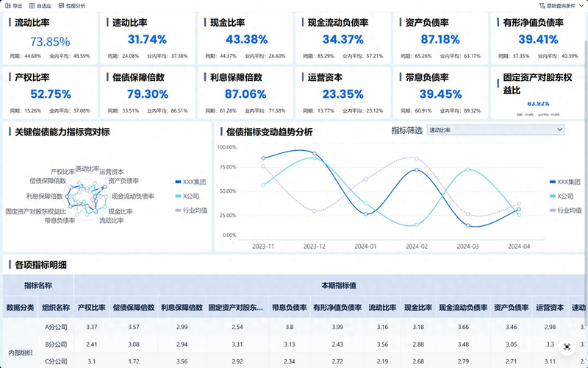
Task: Click the 利息保障倍数 87.06% KPI card
Action: click(246, 91)
